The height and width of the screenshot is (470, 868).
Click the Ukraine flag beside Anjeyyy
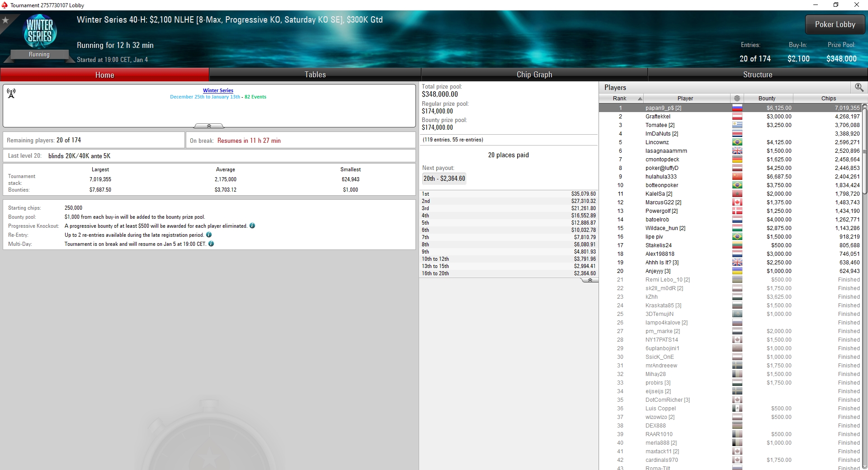click(x=737, y=271)
